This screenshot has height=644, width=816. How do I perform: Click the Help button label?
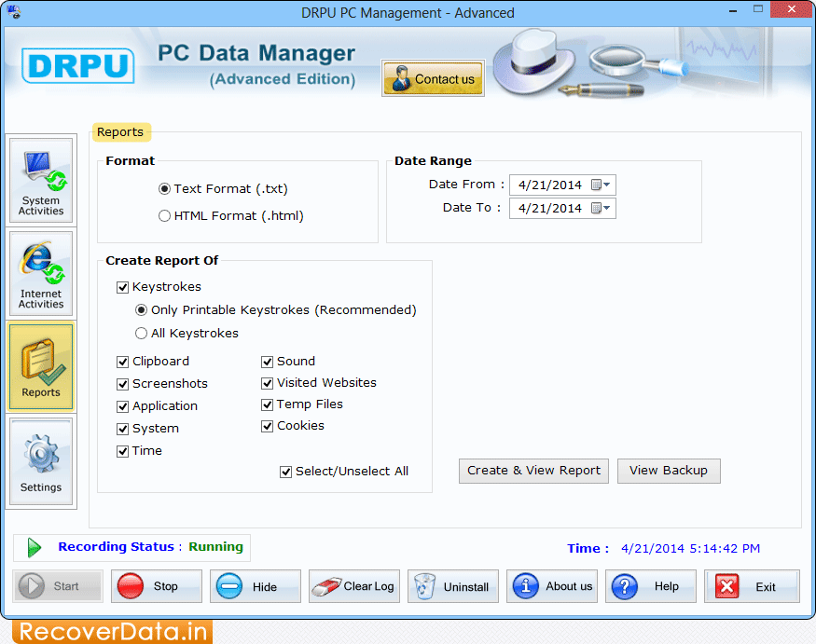point(666,586)
